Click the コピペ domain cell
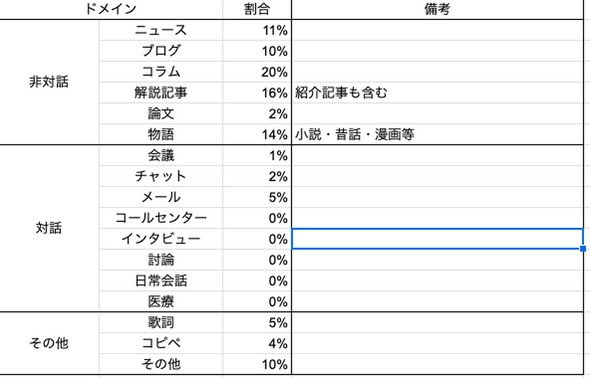 [x=161, y=343]
